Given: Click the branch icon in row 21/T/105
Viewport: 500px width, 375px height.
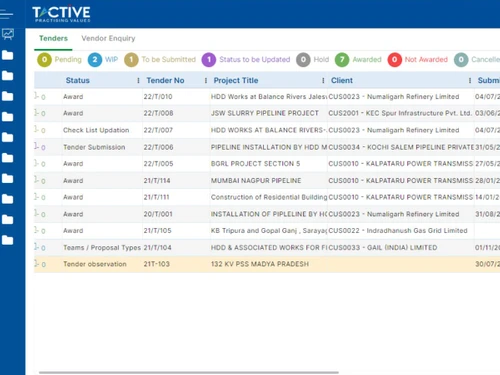Looking at the screenshot, I should click(36, 230).
